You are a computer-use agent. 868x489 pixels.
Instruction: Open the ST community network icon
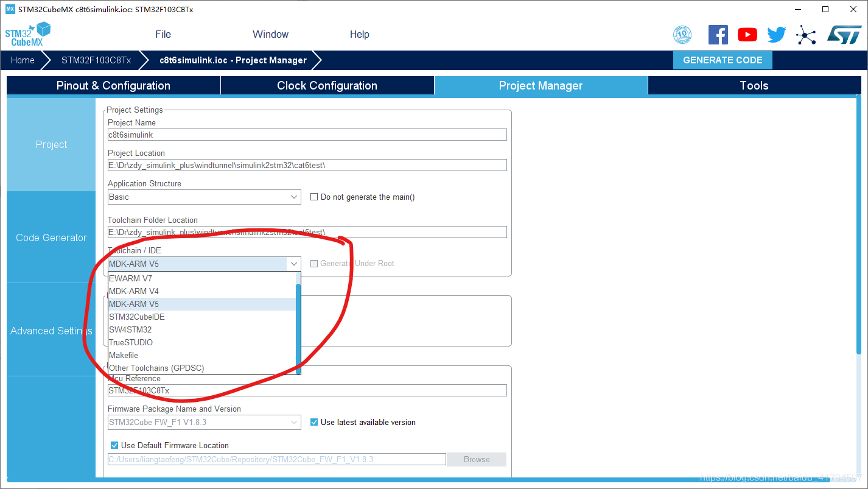pos(806,35)
